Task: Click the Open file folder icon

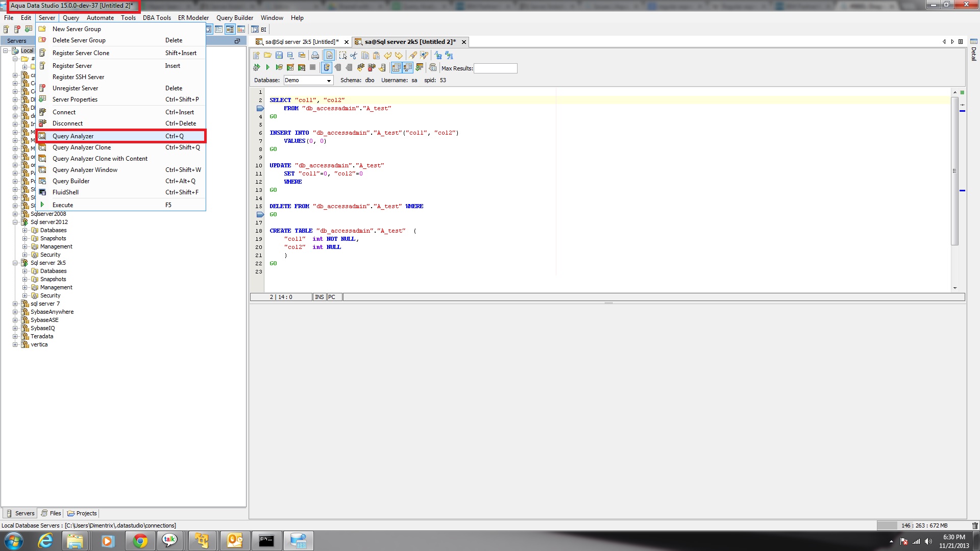Action: click(267, 55)
